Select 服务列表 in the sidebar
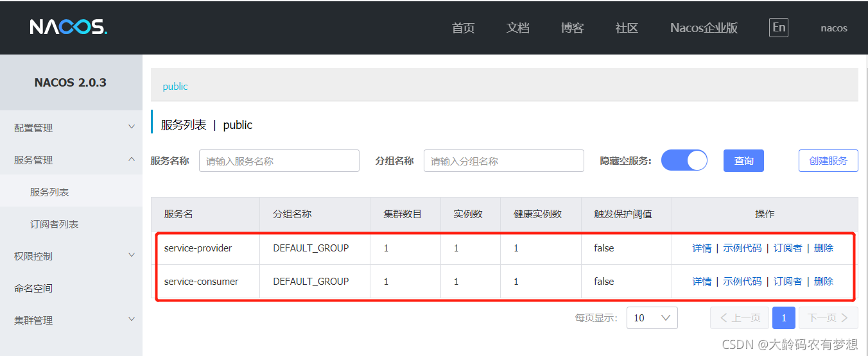868x356 pixels. click(x=71, y=192)
